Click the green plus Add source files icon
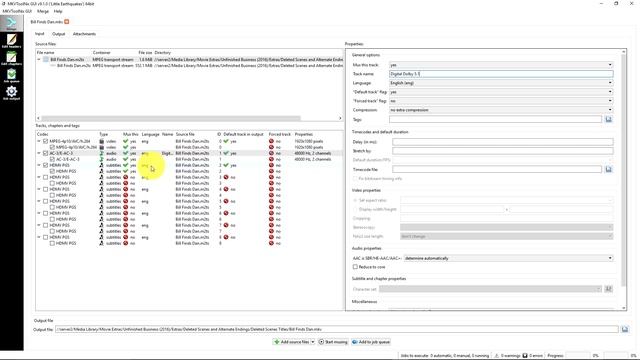Viewport: 640px width, 360px height. pos(277,342)
